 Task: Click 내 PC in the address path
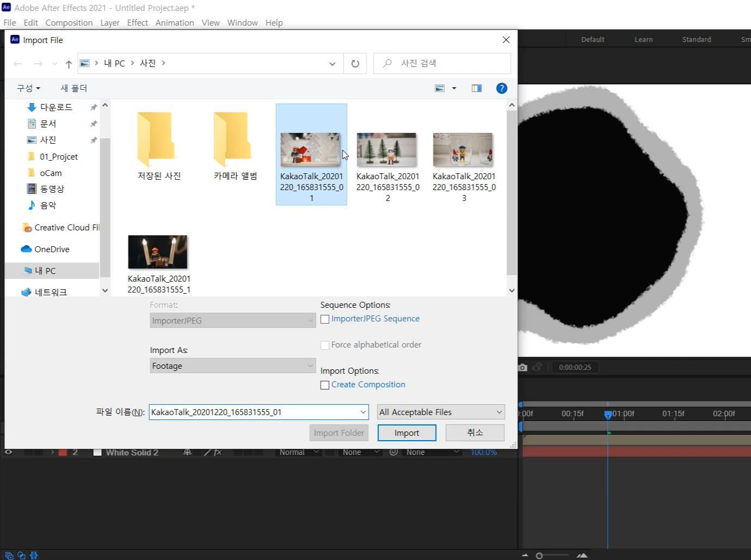[x=114, y=63]
